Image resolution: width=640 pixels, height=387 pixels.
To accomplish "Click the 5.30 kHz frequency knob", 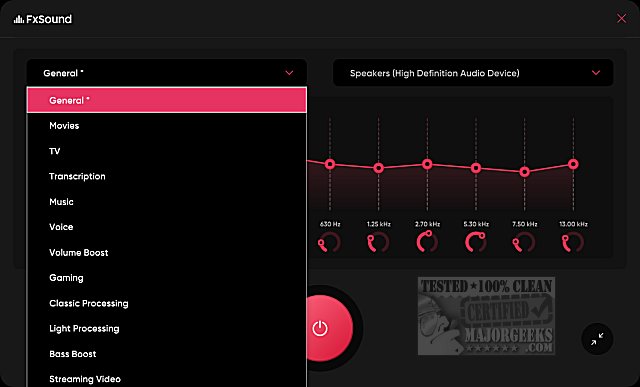I will tap(476, 242).
